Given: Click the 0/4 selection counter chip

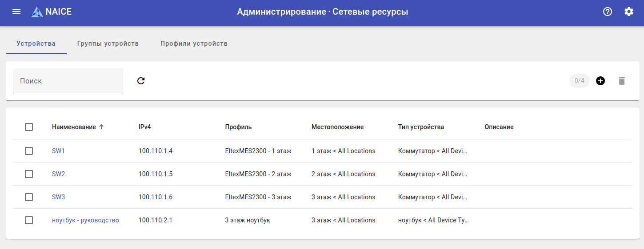Looking at the screenshot, I should [x=579, y=81].
